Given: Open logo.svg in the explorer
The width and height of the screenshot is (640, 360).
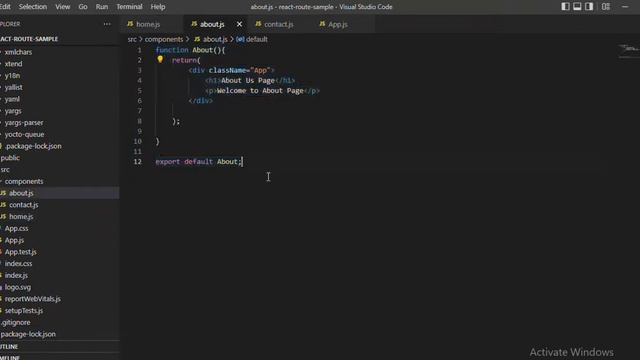Looking at the screenshot, I should (x=18, y=287).
